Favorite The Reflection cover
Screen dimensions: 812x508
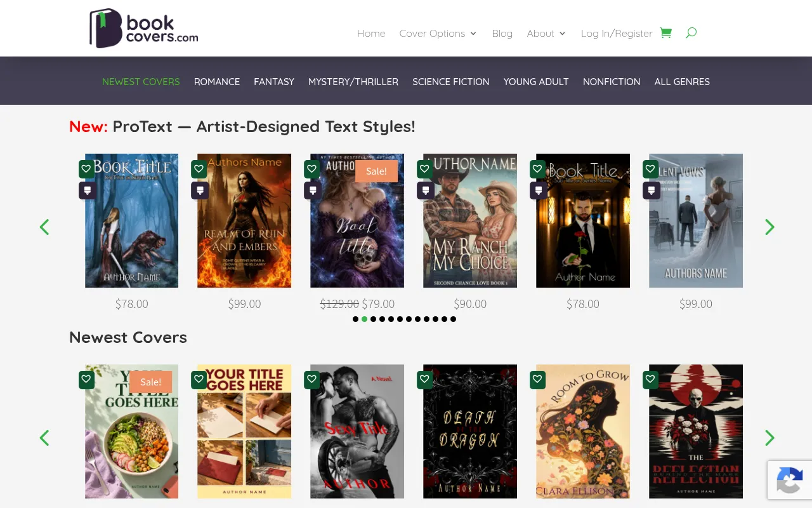pyautogui.click(x=652, y=380)
